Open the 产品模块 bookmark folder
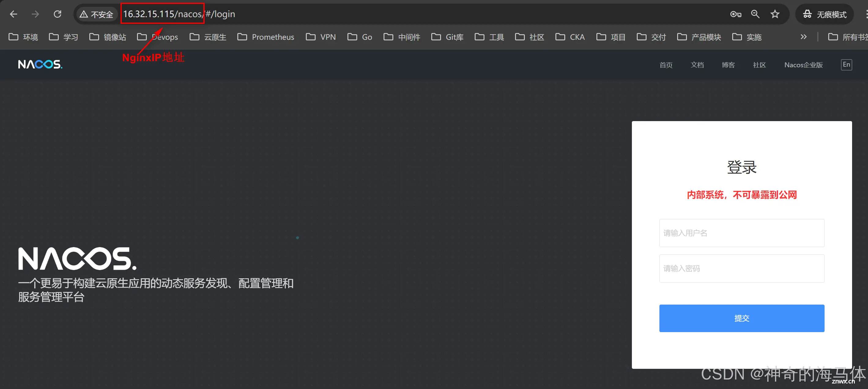The width and height of the screenshot is (868, 389). 699,37
